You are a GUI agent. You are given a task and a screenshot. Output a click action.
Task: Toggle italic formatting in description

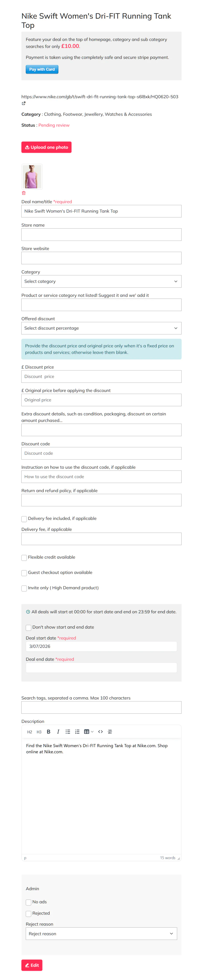coord(58,732)
